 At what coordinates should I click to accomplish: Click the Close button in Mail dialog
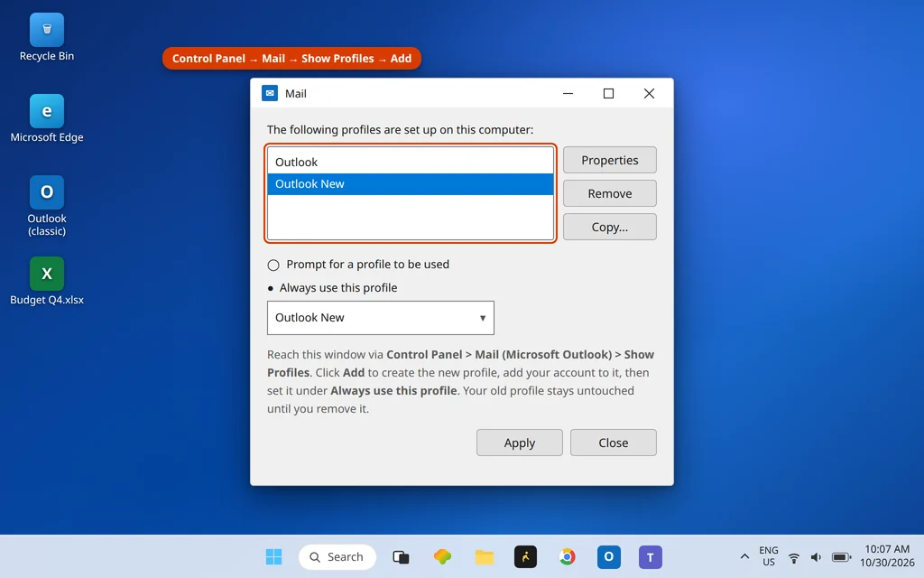[x=614, y=443]
